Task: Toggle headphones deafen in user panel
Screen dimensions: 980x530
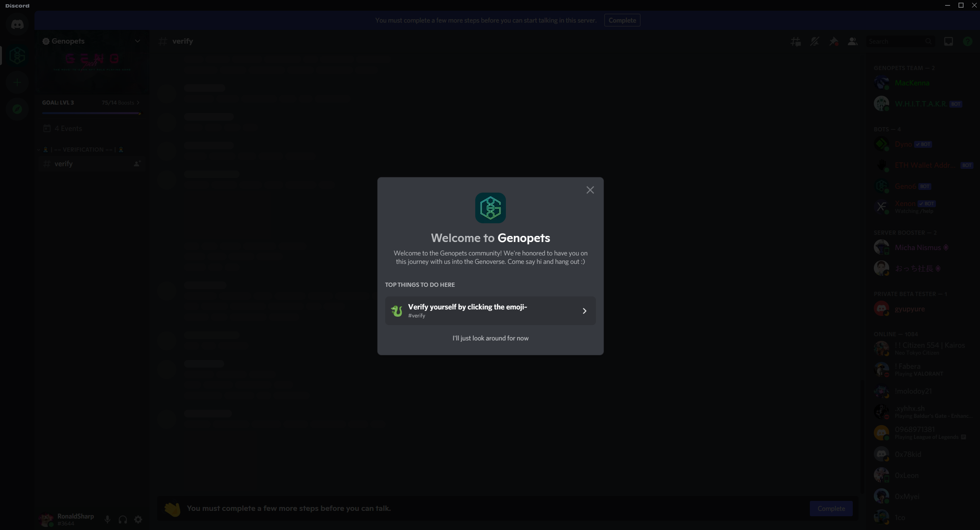Action: (123, 519)
